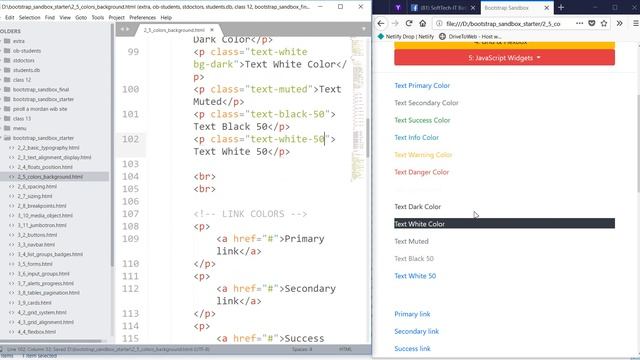Open a new Firefox tab

click(x=561, y=7)
